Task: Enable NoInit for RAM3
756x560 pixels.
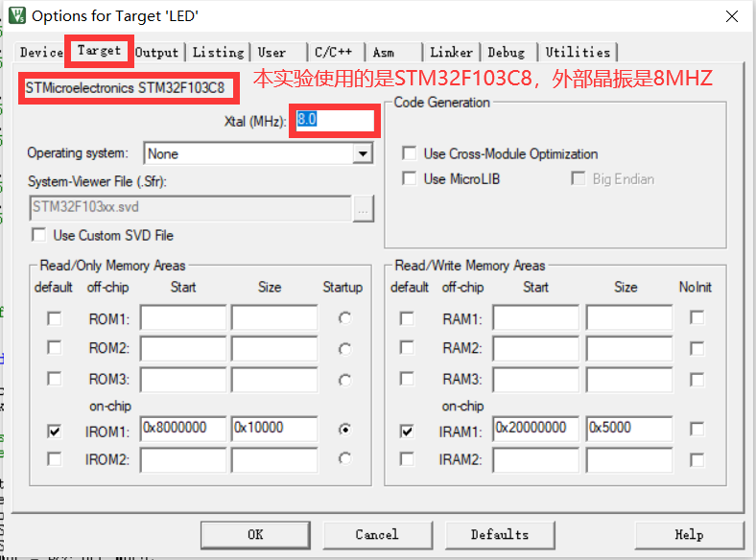Action: 697,380
